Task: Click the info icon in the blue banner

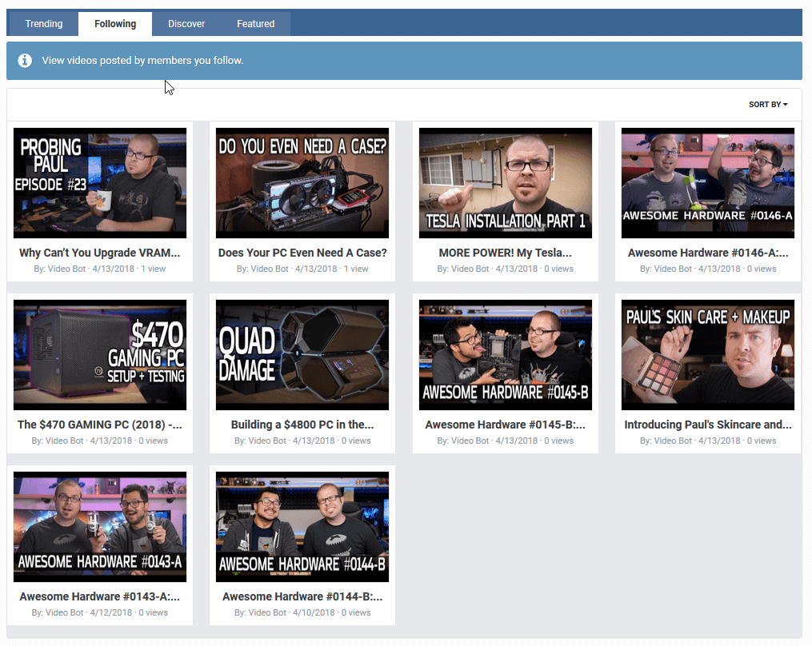Action: click(25, 61)
